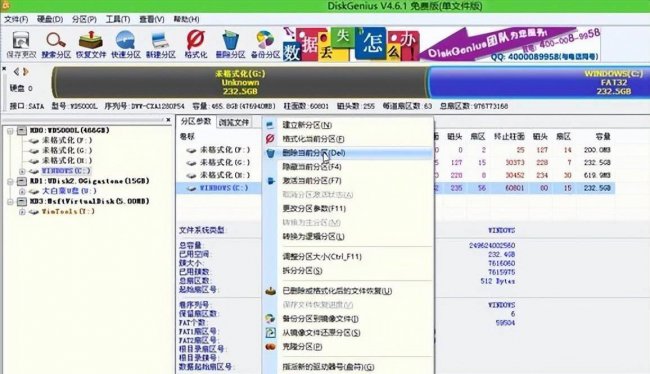Select HD0:WD5000L(466GB) in disk tree
The height and width of the screenshot is (374, 650).
pyautogui.click(x=70, y=130)
